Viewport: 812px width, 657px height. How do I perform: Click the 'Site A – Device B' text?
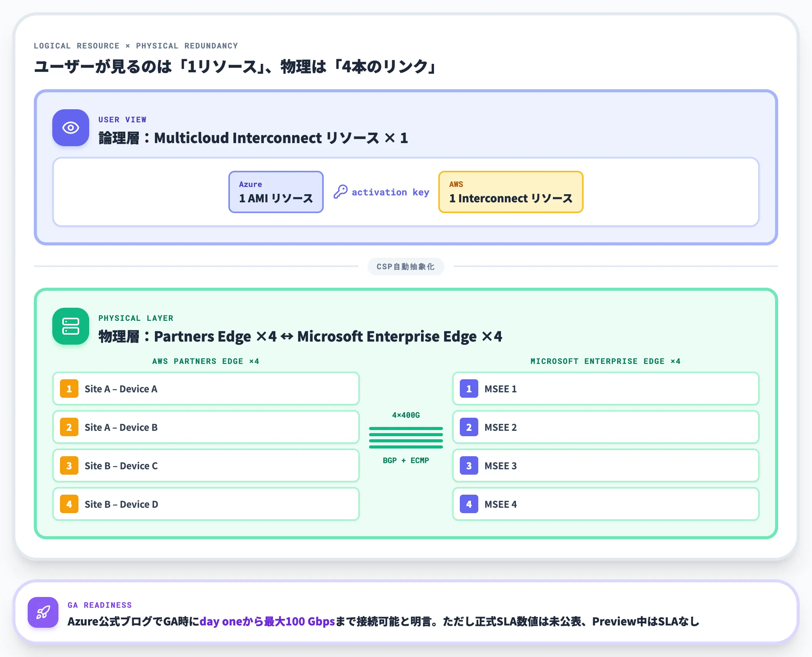(121, 427)
